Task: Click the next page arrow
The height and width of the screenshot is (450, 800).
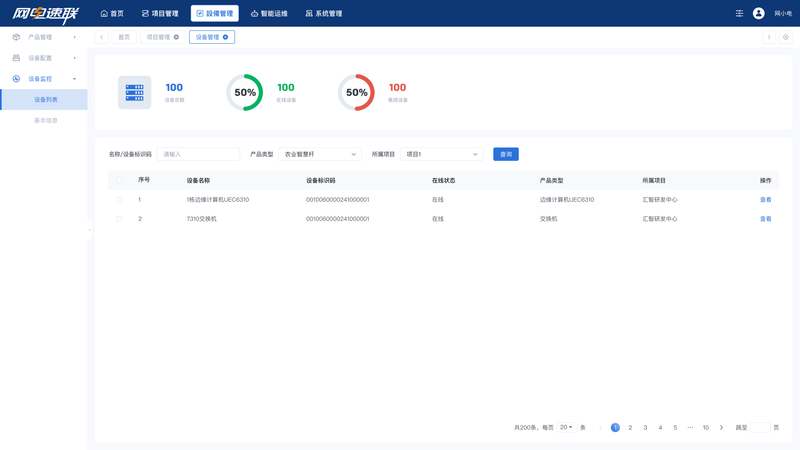Action: (721, 428)
